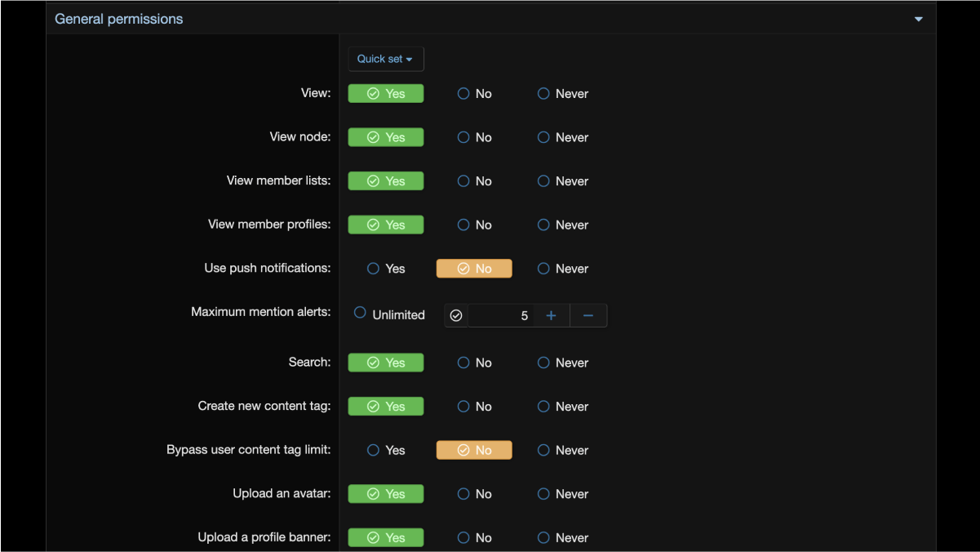This screenshot has width=980, height=552.
Task: Select Yes for Upload an avatar
Action: pos(386,494)
